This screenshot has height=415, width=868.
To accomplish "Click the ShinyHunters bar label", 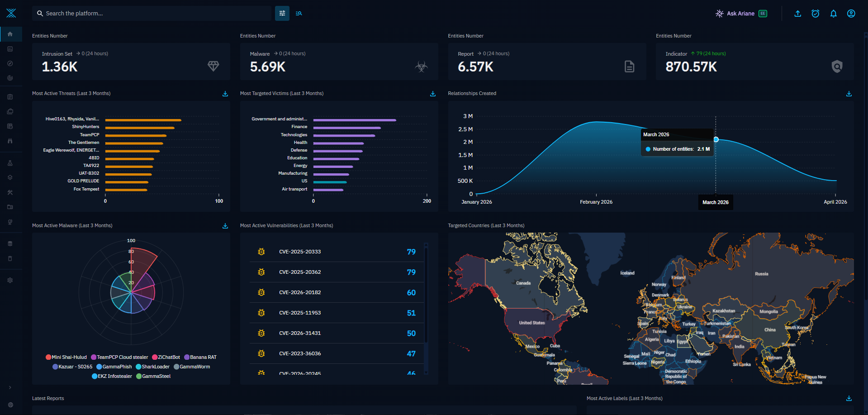I will 85,127.
